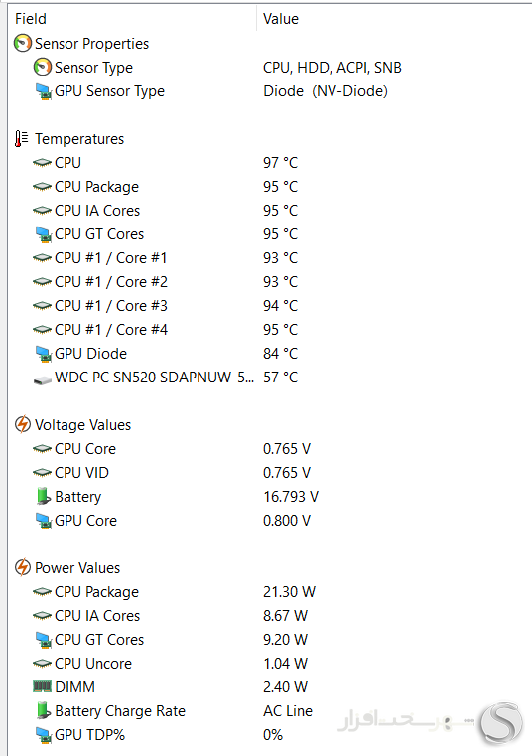Click the lightning icon next to Voltage Values

[23, 425]
